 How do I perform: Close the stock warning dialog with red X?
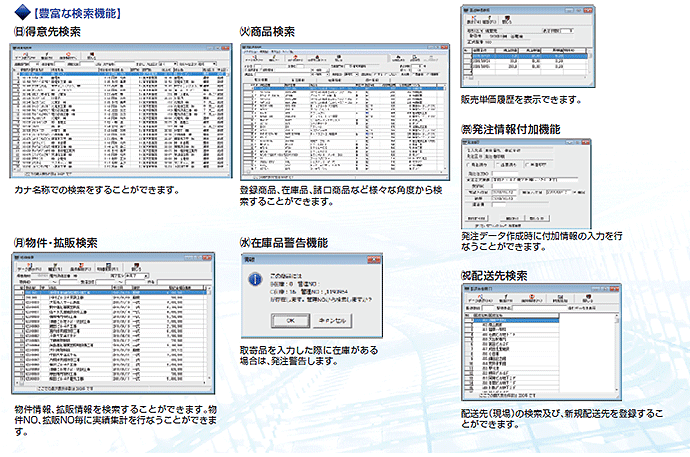coord(373,260)
